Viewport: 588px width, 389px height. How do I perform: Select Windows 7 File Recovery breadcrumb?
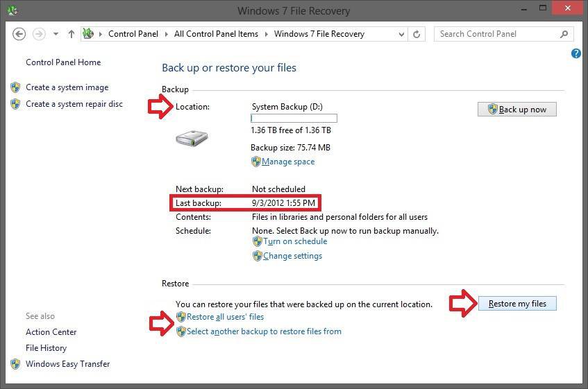pos(319,34)
